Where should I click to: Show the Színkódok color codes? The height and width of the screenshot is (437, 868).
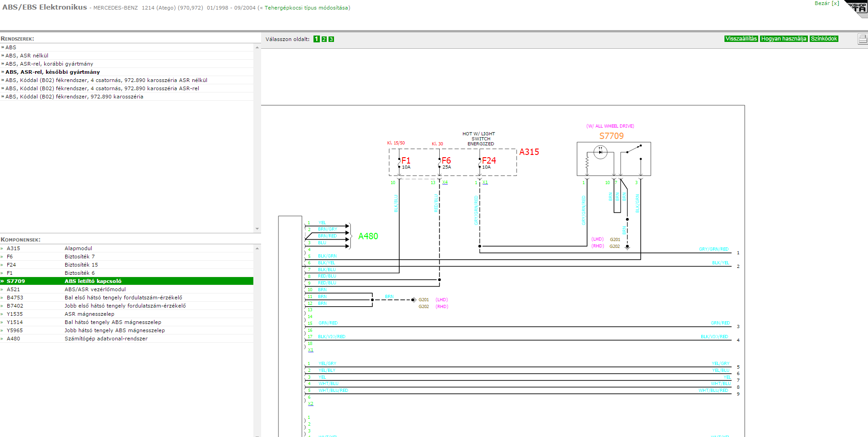point(824,39)
